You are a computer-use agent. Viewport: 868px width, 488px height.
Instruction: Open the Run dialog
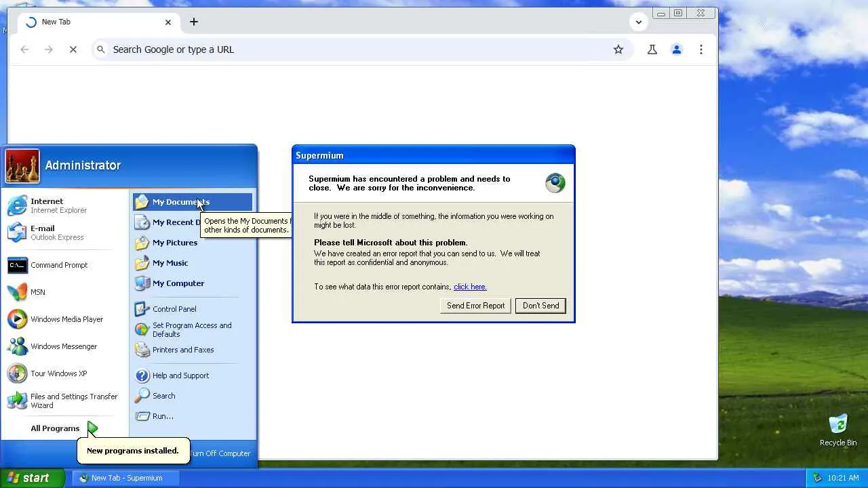click(193, 416)
